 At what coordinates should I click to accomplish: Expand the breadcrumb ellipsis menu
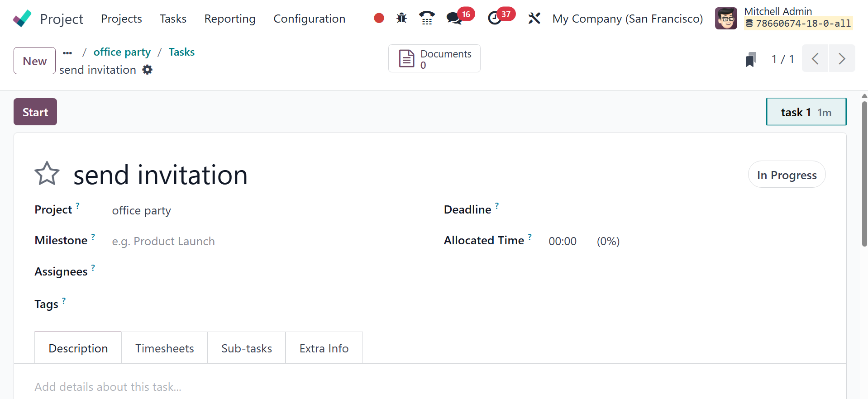67,52
